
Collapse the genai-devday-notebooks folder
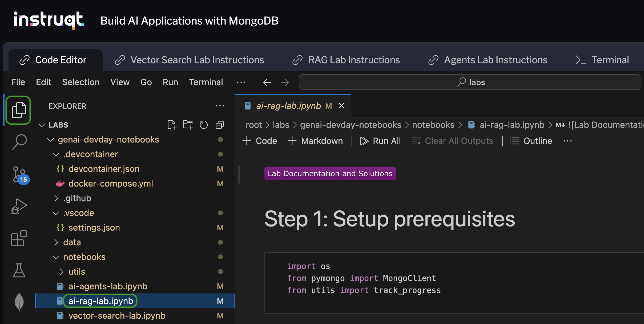[x=50, y=140]
